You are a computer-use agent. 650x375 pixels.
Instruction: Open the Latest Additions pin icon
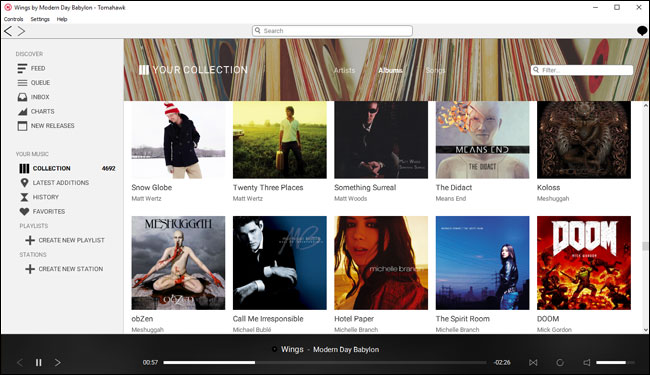(x=24, y=183)
